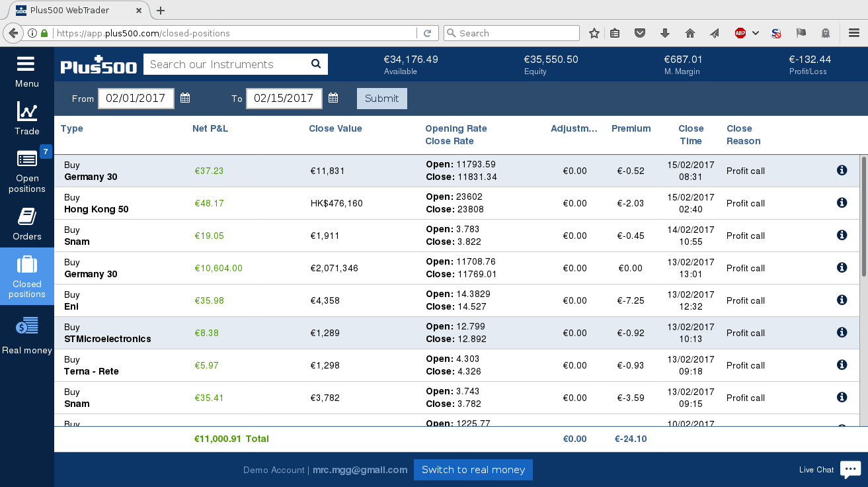This screenshot has width=868, height=487.
Task: Show info for the Eni position
Action: 842,300
